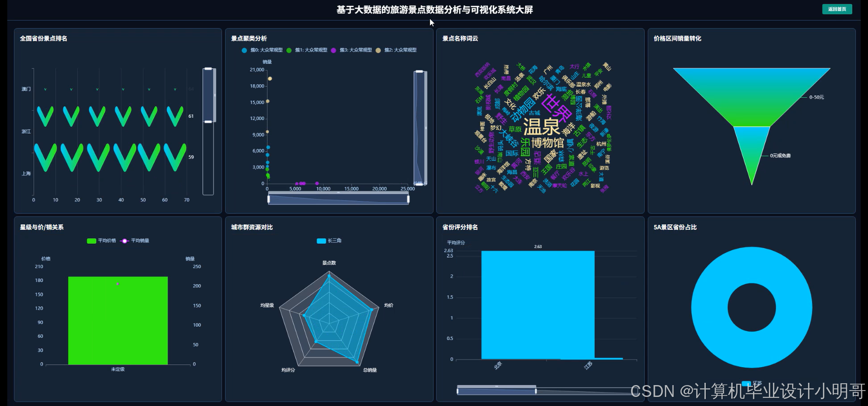868x406 pixels.
Task: Click right handle of rating ranking zoom slider
Action: click(536, 391)
